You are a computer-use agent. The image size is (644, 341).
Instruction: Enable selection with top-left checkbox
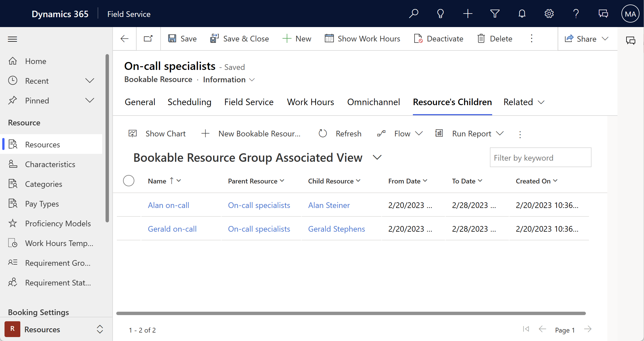pyautogui.click(x=129, y=181)
